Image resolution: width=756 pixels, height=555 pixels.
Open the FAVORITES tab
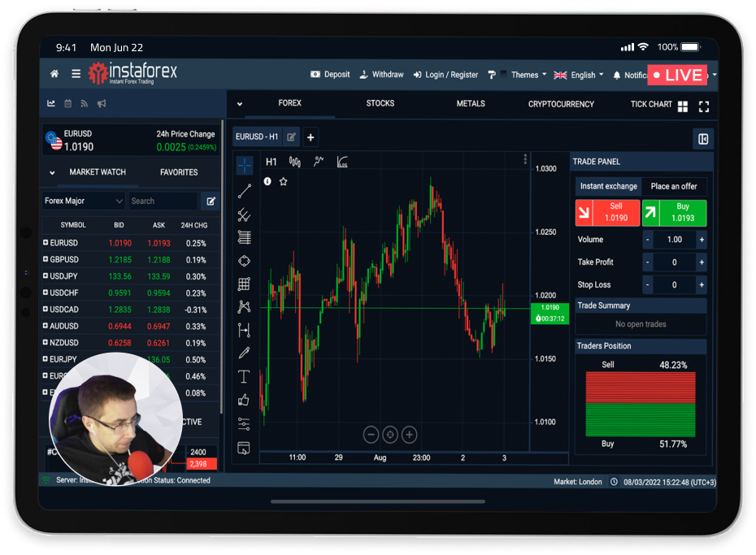pyautogui.click(x=179, y=172)
